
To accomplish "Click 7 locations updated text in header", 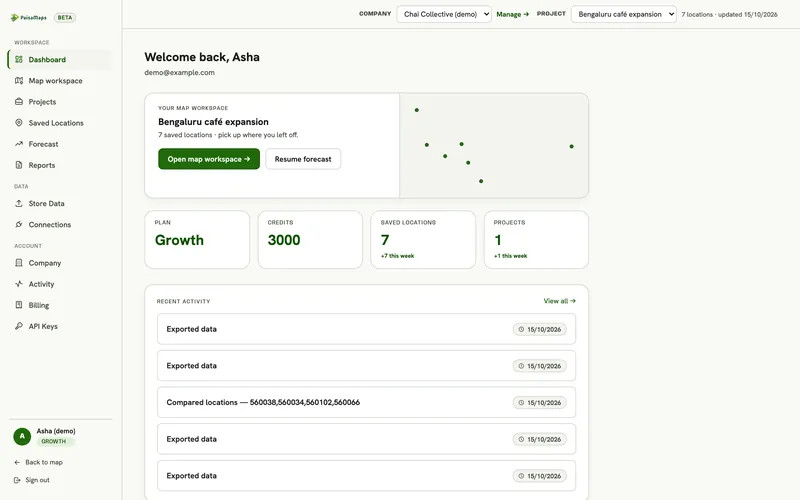I will click(x=730, y=14).
